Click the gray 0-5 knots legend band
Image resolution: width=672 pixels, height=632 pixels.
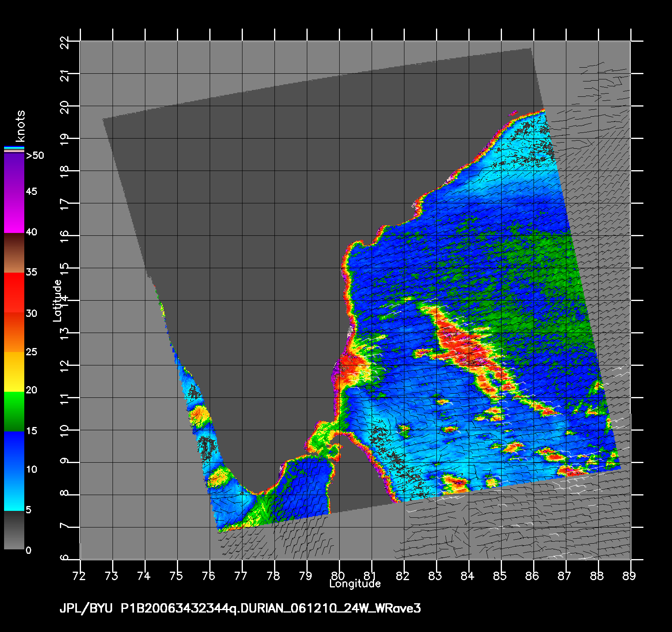[14, 530]
